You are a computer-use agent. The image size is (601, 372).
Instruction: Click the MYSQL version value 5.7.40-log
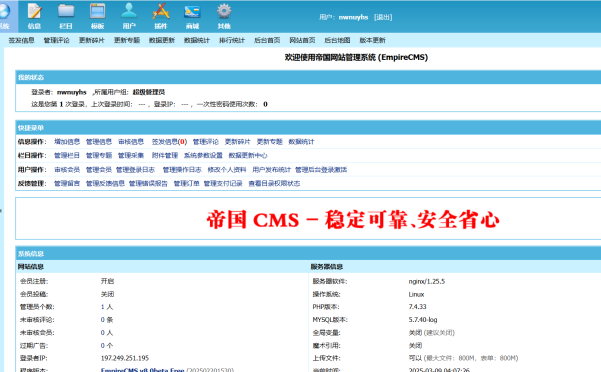[x=423, y=320]
